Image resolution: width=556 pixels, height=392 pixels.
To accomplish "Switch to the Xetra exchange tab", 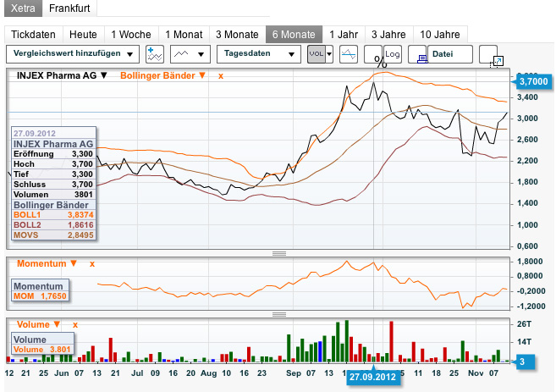I will [x=23, y=8].
